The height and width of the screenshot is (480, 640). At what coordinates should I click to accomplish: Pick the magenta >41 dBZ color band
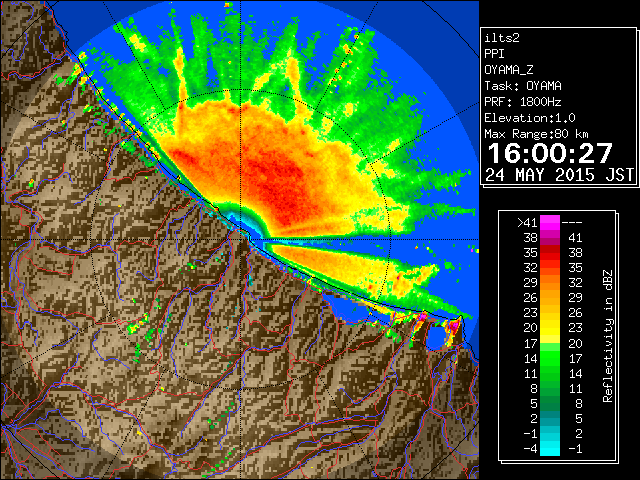pyautogui.click(x=550, y=222)
